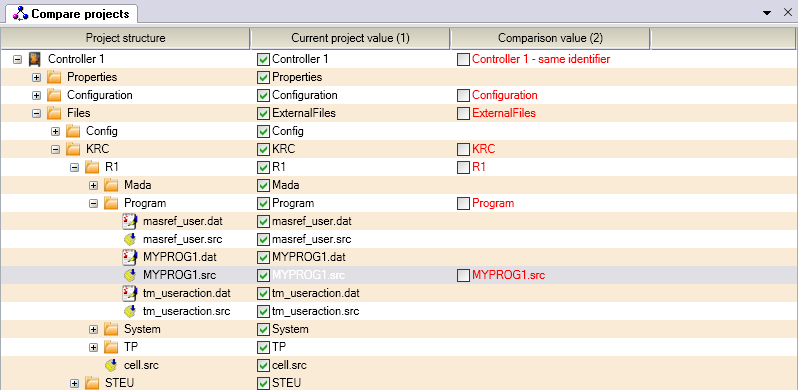Screen dimensions: 798x390
Task: Click the MYPROG1.dat file icon
Action: [x=130, y=257]
